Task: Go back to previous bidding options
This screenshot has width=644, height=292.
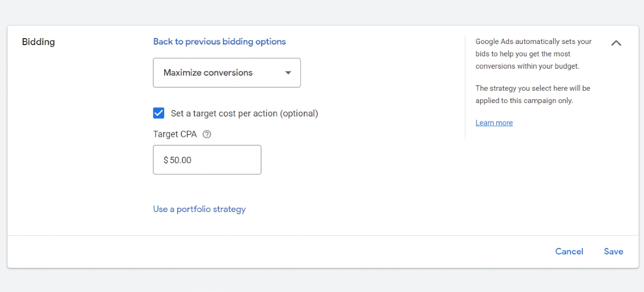Action: [x=219, y=41]
